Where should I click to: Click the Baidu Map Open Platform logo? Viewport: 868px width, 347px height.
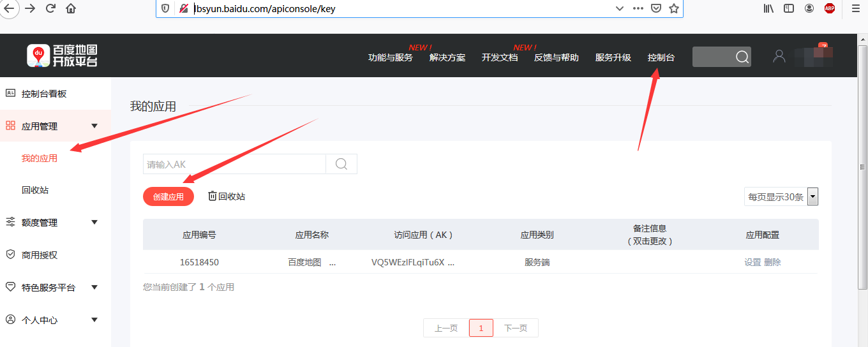click(x=63, y=56)
